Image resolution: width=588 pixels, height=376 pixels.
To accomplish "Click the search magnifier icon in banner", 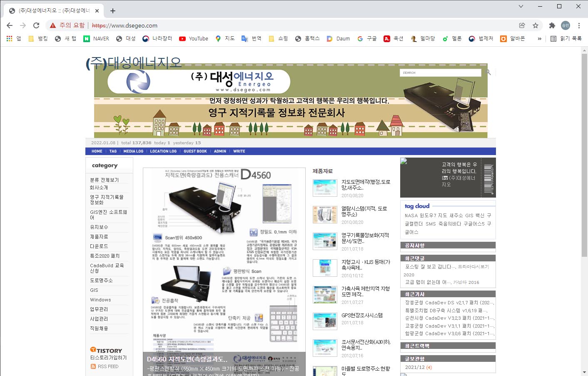I will (x=488, y=73).
